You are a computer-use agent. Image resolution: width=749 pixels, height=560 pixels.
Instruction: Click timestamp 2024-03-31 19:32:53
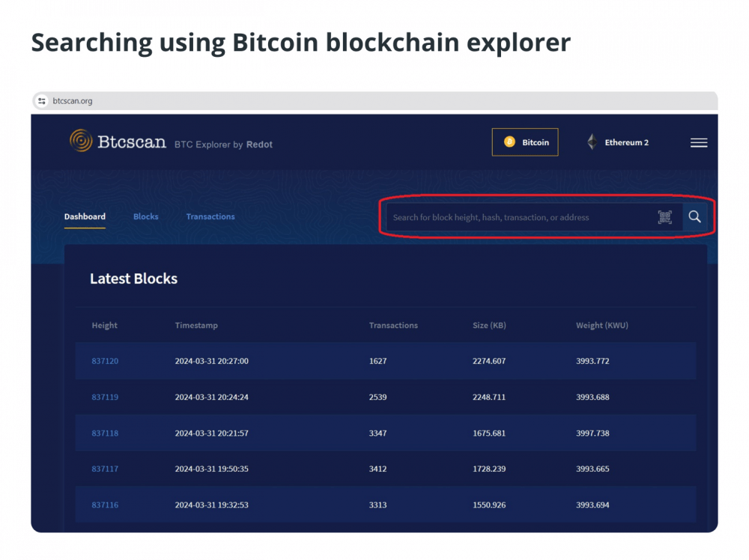(x=212, y=505)
